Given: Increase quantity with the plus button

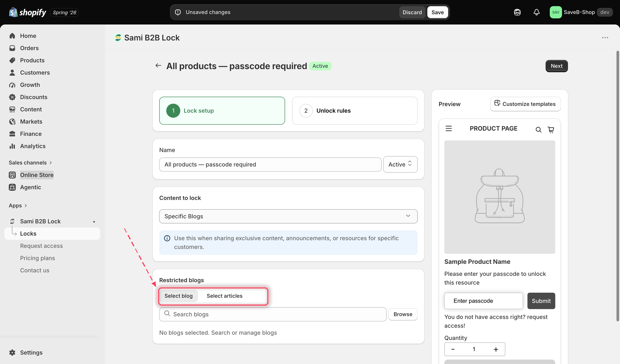Looking at the screenshot, I should point(496,349).
